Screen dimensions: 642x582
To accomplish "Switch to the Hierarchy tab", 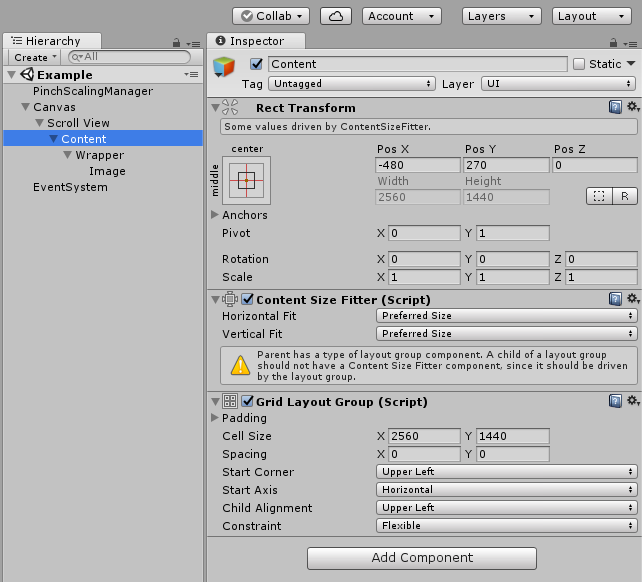I will (x=52, y=41).
